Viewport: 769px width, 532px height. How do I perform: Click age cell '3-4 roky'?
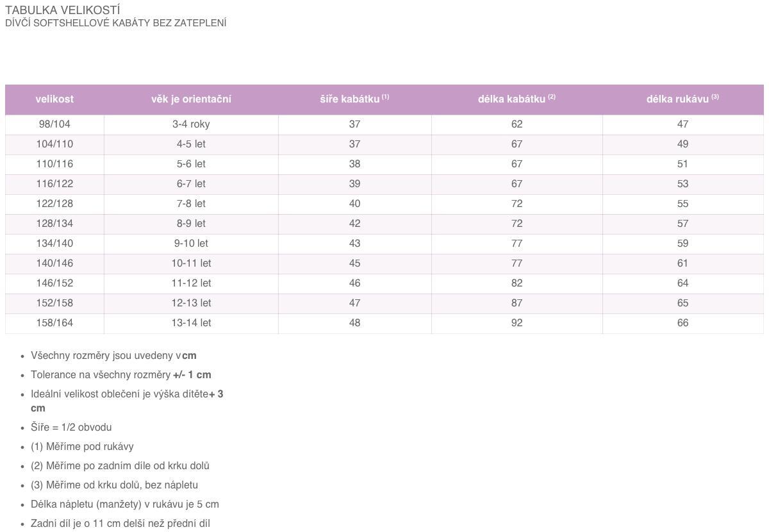(191, 124)
